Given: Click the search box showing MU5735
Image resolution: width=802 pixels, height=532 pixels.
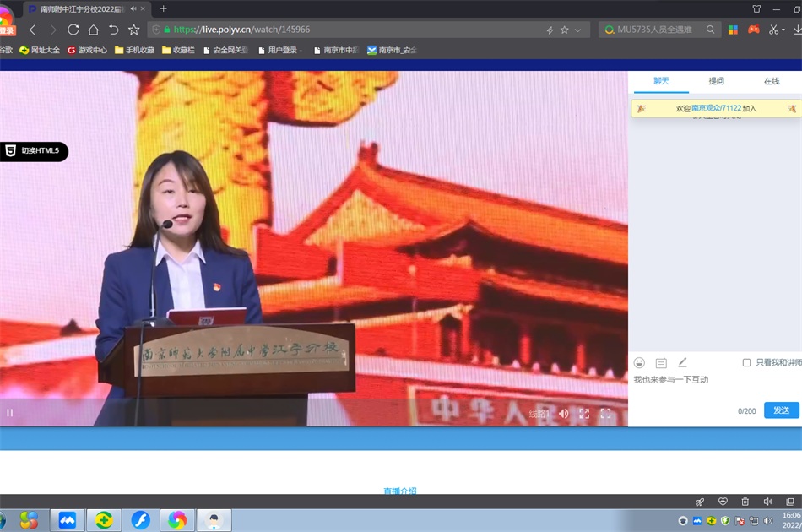Looking at the screenshot, I should 654,30.
